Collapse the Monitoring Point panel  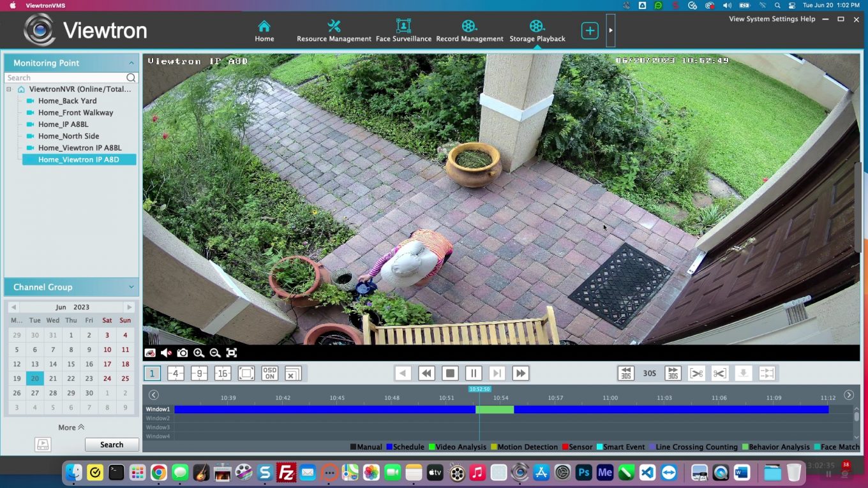131,63
